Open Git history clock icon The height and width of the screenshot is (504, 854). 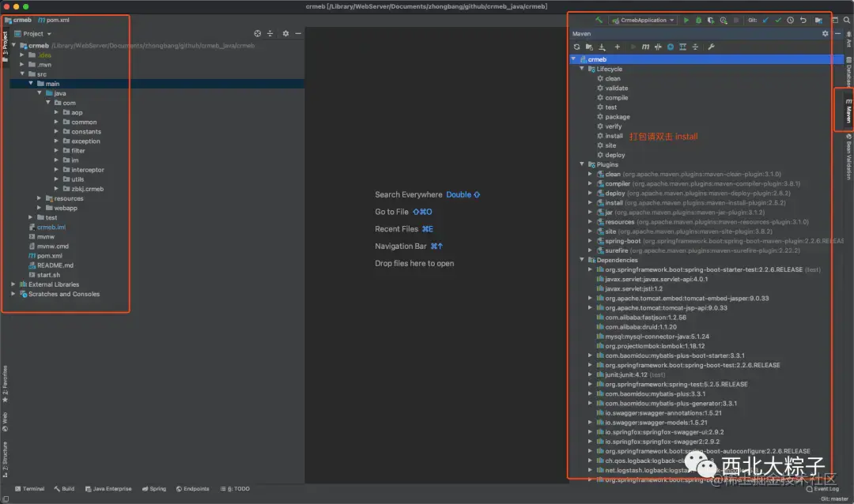(x=790, y=20)
